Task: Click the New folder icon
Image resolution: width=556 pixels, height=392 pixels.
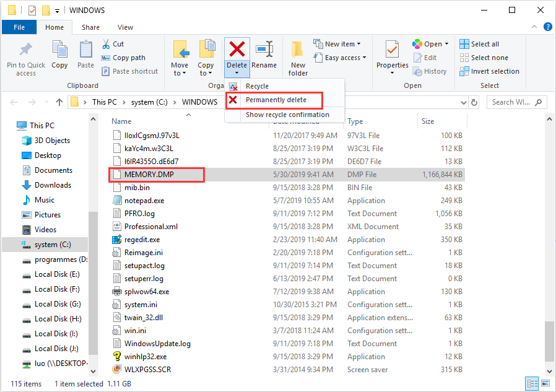Action: coord(297,50)
